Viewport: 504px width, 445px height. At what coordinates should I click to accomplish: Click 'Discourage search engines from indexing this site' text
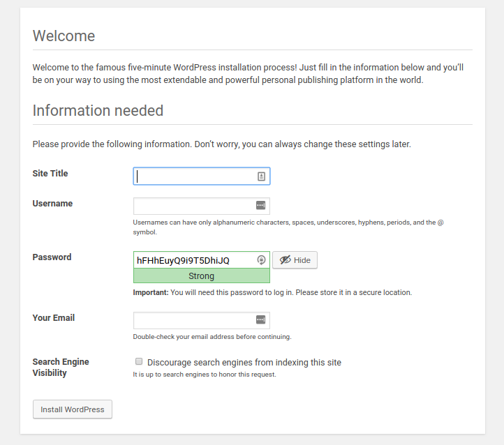click(244, 363)
